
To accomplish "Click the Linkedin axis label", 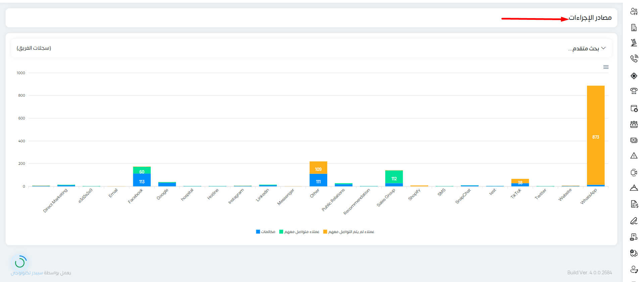I will [x=262, y=195].
